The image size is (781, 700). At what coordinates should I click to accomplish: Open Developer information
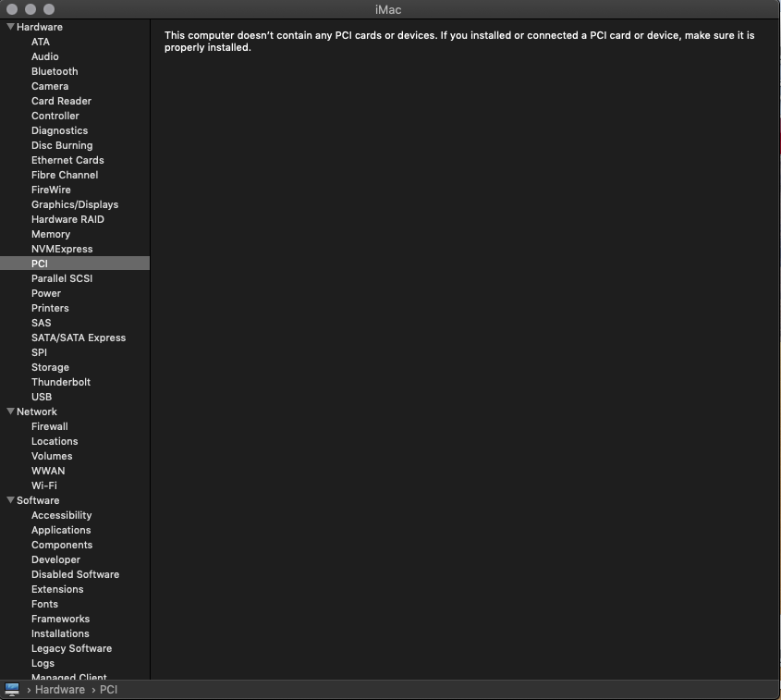tap(55, 559)
